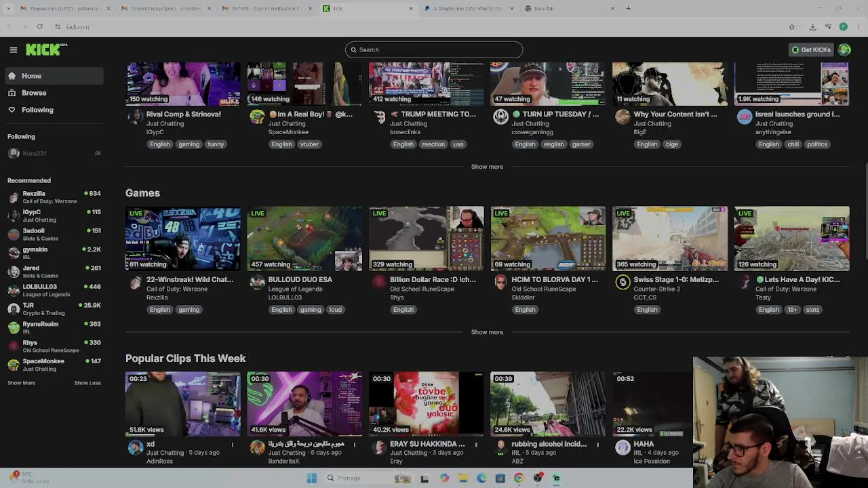Click the vtuber tag on SpaceMonkee stream
Image resolution: width=868 pixels, height=488 pixels.
coord(309,144)
